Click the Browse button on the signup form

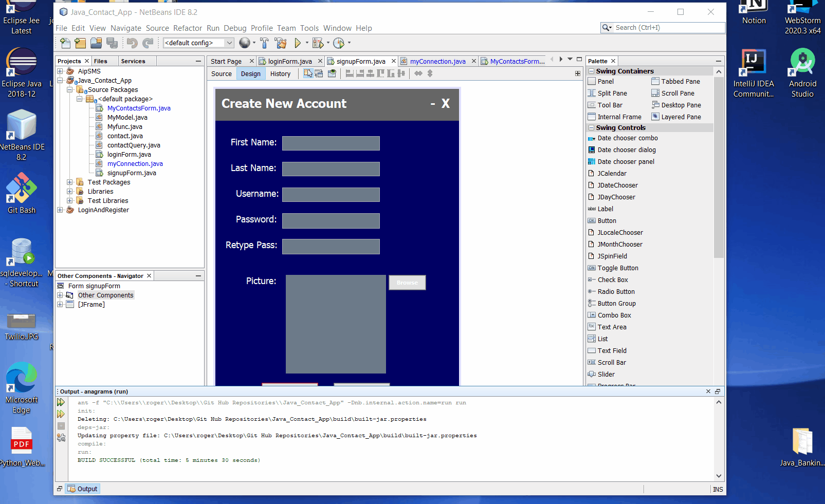pos(407,283)
